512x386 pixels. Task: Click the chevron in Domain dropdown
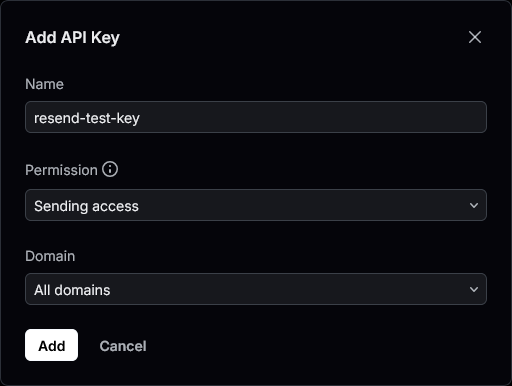[x=474, y=289]
